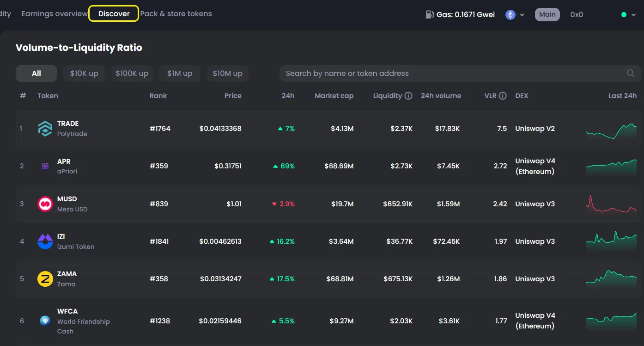Click the Liquidity info icon
Image resolution: width=644 pixels, height=346 pixels.
pos(408,96)
